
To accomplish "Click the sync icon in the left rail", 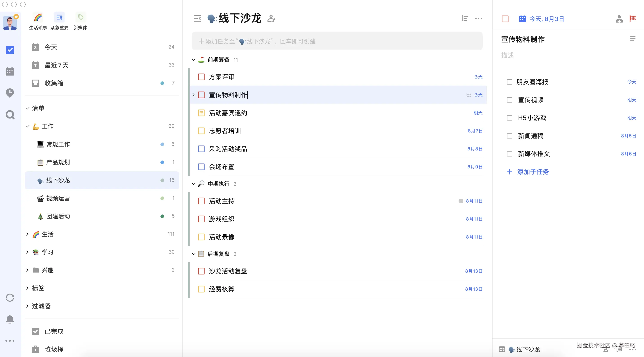I will 10,298.
